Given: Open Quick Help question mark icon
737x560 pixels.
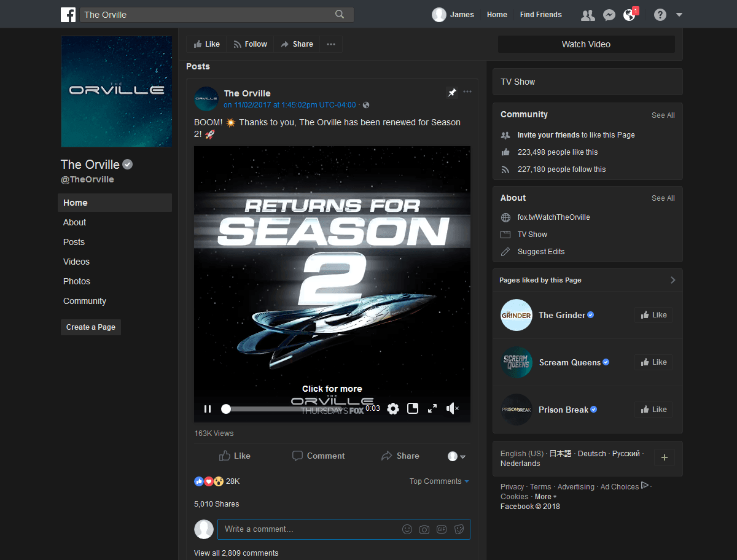Looking at the screenshot, I should click(x=660, y=15).
